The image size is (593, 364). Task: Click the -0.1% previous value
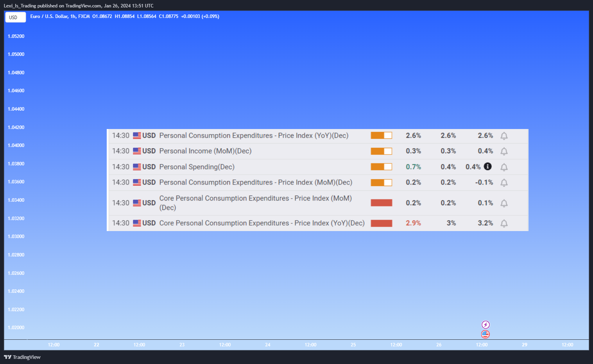click(x=484, y=182)
